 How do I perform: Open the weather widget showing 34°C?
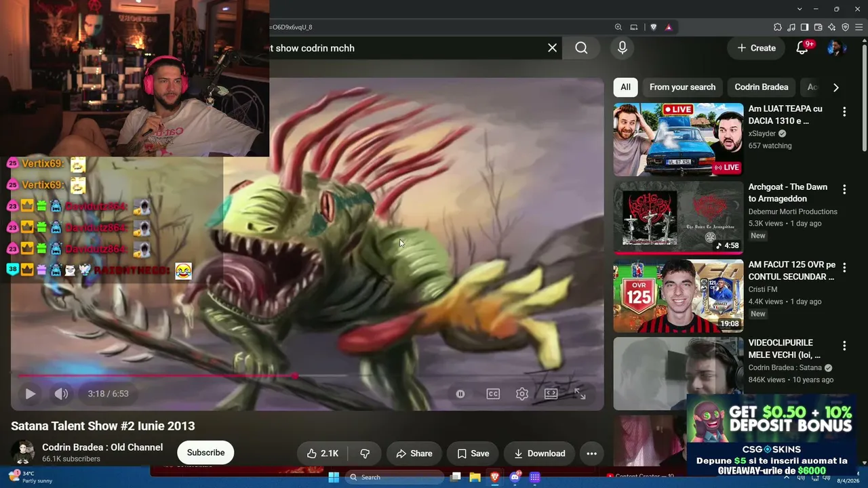(31, 477)
